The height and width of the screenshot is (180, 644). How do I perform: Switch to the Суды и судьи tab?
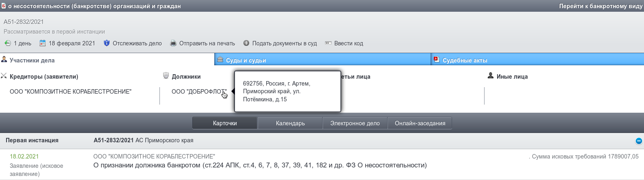[x=246, y=60]
